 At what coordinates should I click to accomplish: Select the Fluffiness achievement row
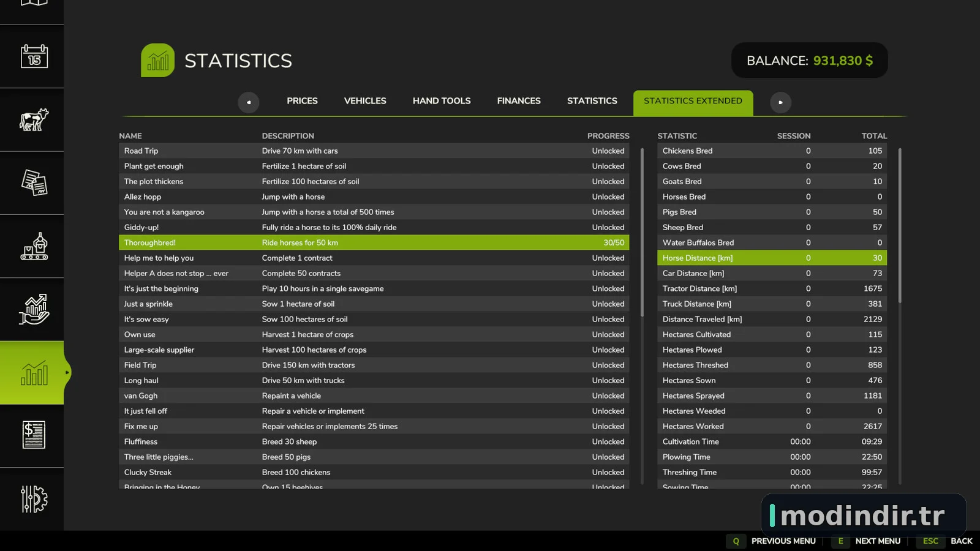coord(374,441)
